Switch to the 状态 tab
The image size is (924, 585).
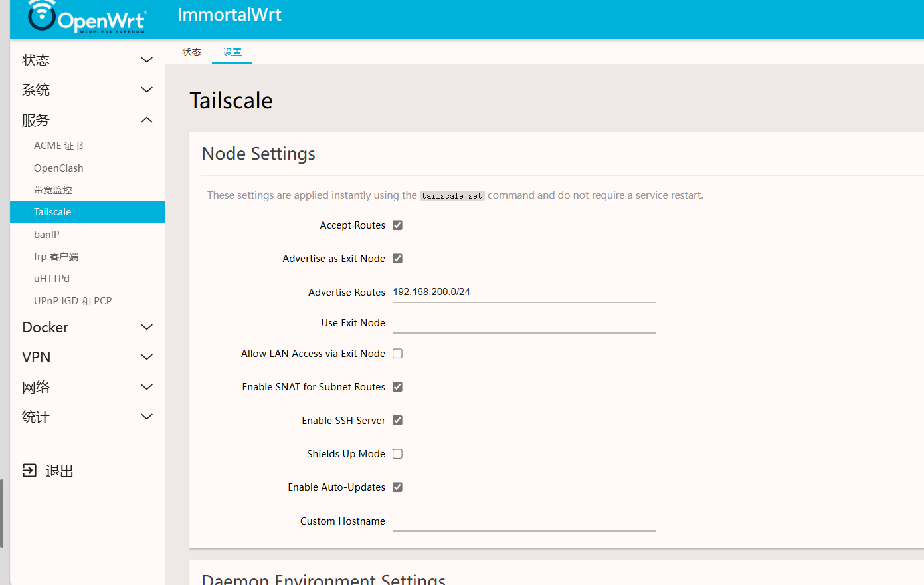tap(191, 52)
